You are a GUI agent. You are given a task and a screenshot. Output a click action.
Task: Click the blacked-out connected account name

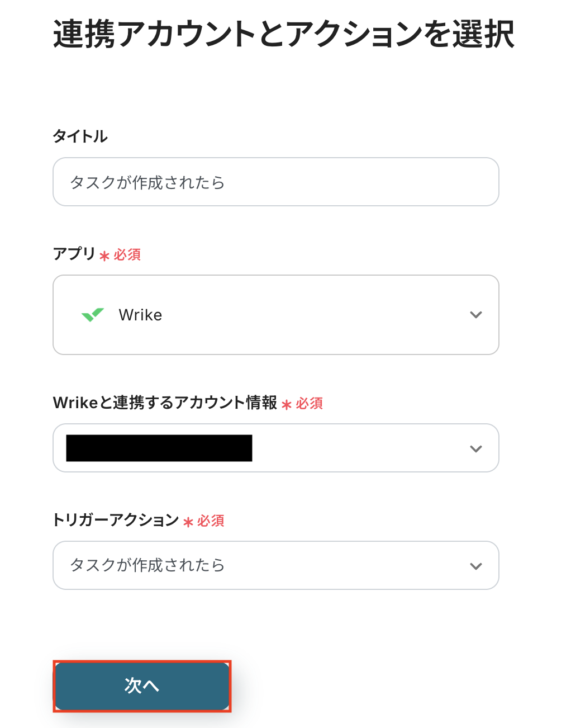coord(159,448)
